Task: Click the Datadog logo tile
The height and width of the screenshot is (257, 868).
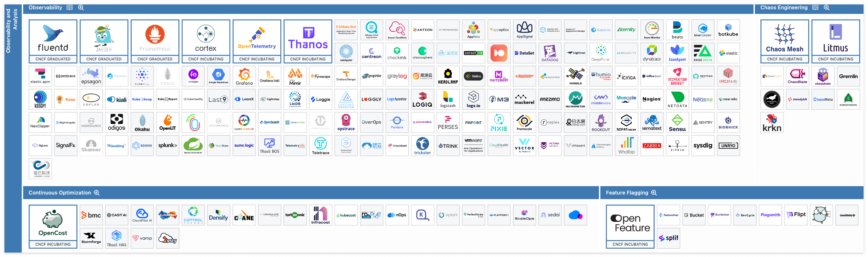Action: 550,53
